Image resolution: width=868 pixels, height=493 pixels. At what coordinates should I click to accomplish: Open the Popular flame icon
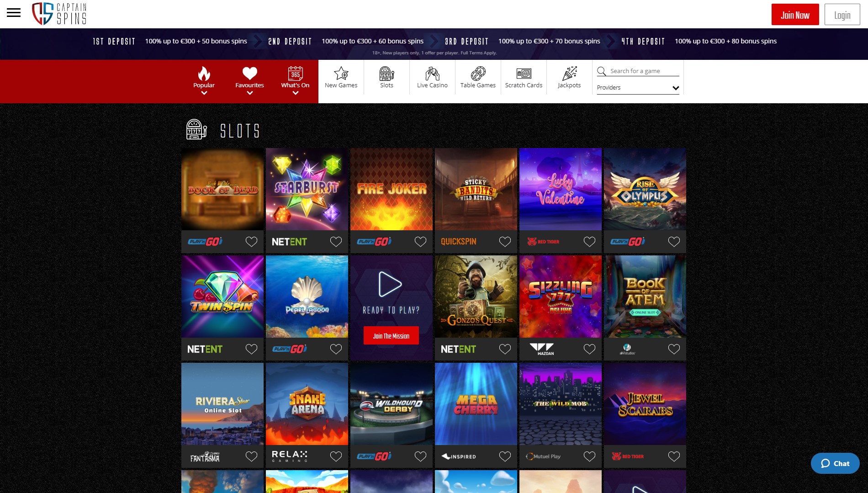(x=204, y=74)
